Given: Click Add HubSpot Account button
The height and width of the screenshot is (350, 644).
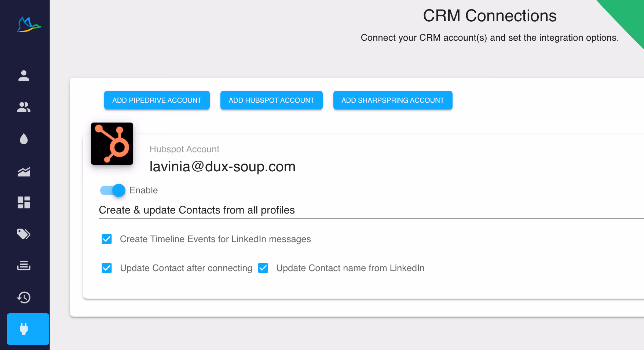Looking at the screenshot, I should (271, 100).
